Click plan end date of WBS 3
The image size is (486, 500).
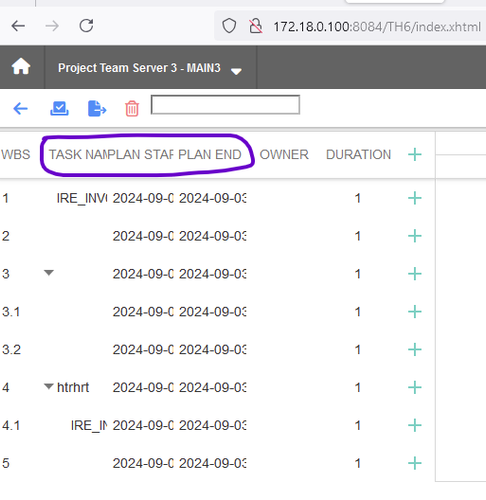pos(212,274)
